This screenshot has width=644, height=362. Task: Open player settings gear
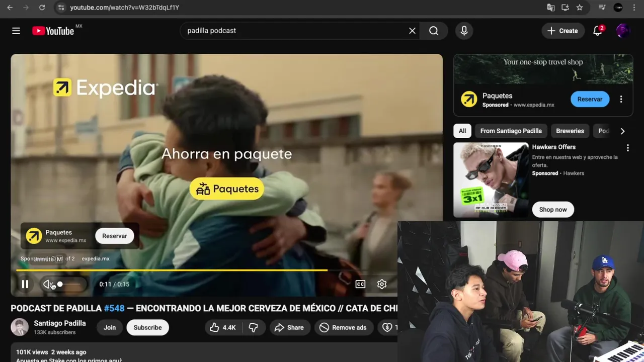click(x=382, y=284)
